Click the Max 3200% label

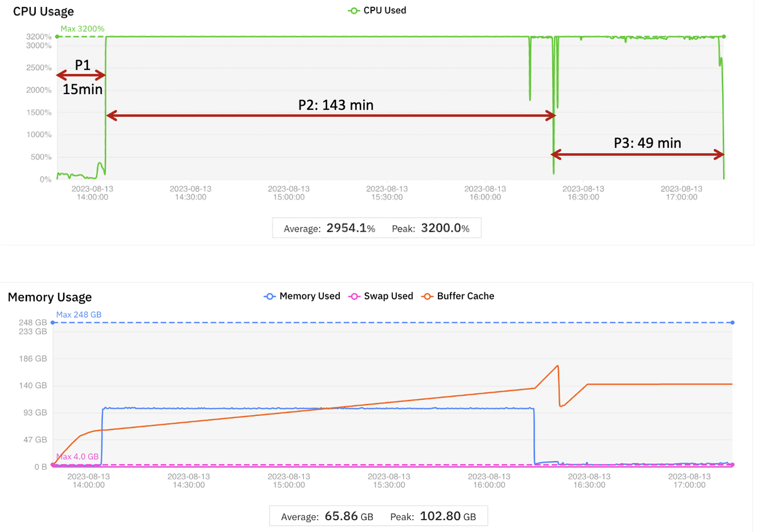[x=82, y=29]
